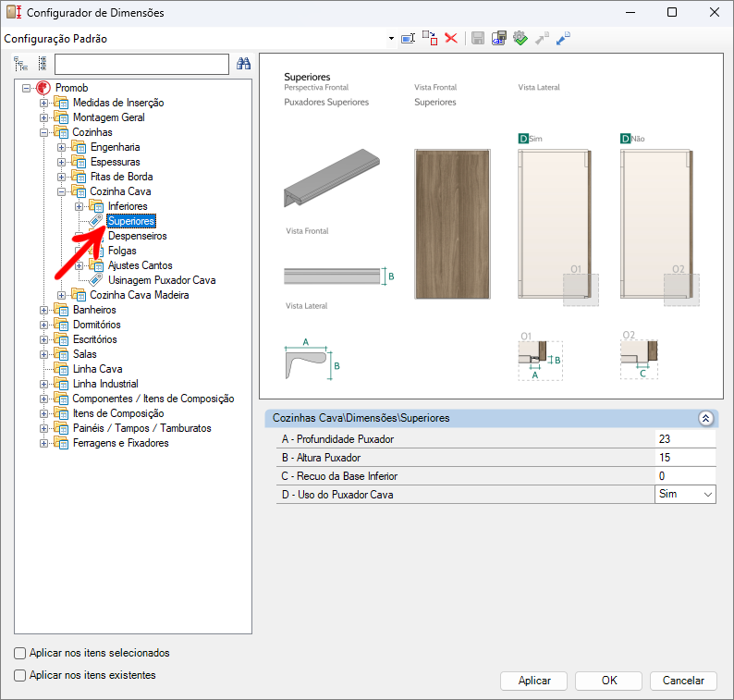This screenshot has width=734, height=700.
Task: Click the gear with green check icon
Action: point(520,38)
